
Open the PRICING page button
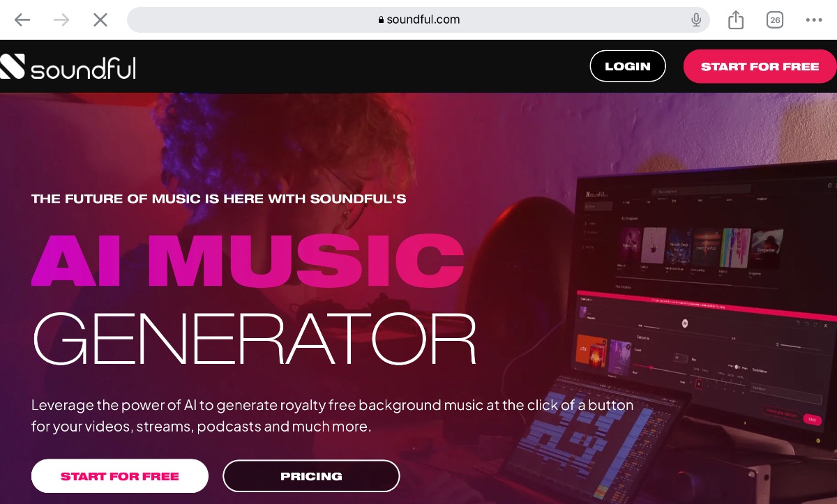click(311, 476)
